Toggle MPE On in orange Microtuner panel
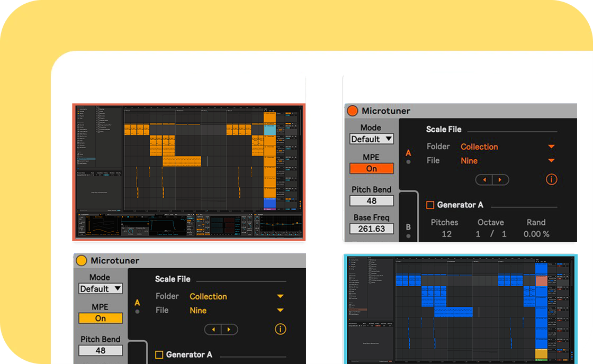This screenshot has width=593, height=364. [371, 169]
